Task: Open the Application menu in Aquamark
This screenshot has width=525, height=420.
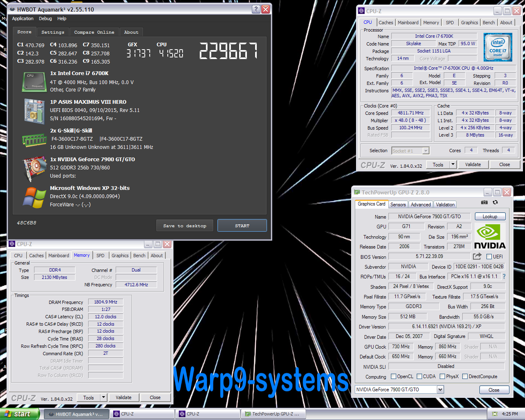Action: (x=23, y=18)
